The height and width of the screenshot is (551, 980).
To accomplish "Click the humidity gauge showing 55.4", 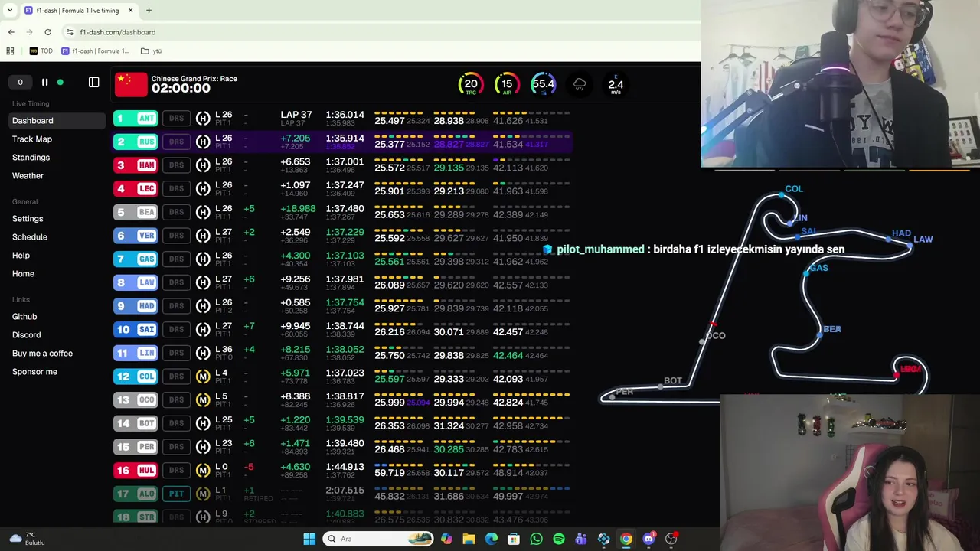I will coord(543,84).
